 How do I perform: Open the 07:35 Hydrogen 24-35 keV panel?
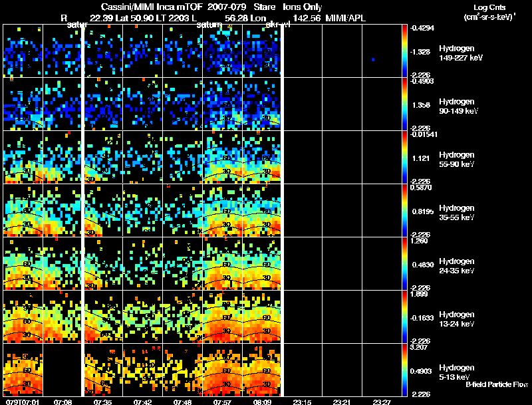click(x=104, y=263)
